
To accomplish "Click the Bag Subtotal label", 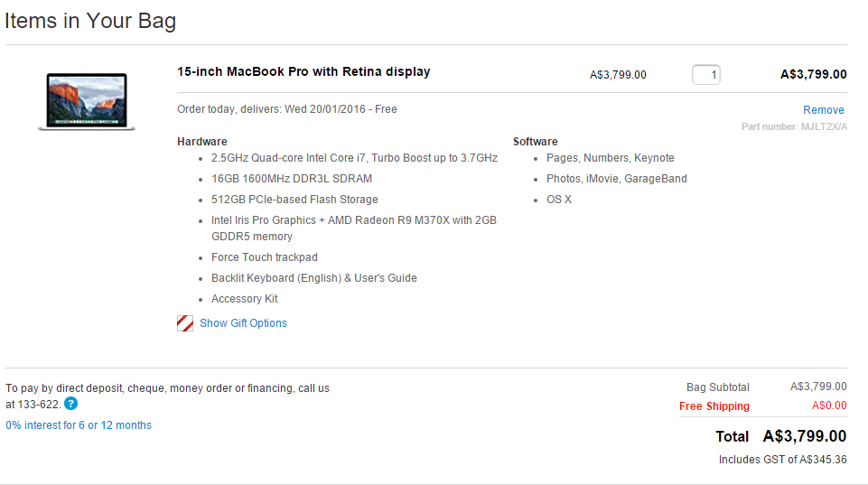I will 718,387.
